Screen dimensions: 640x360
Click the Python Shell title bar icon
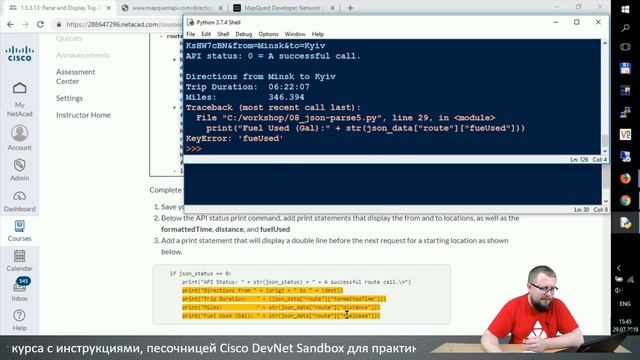(190, 22)
